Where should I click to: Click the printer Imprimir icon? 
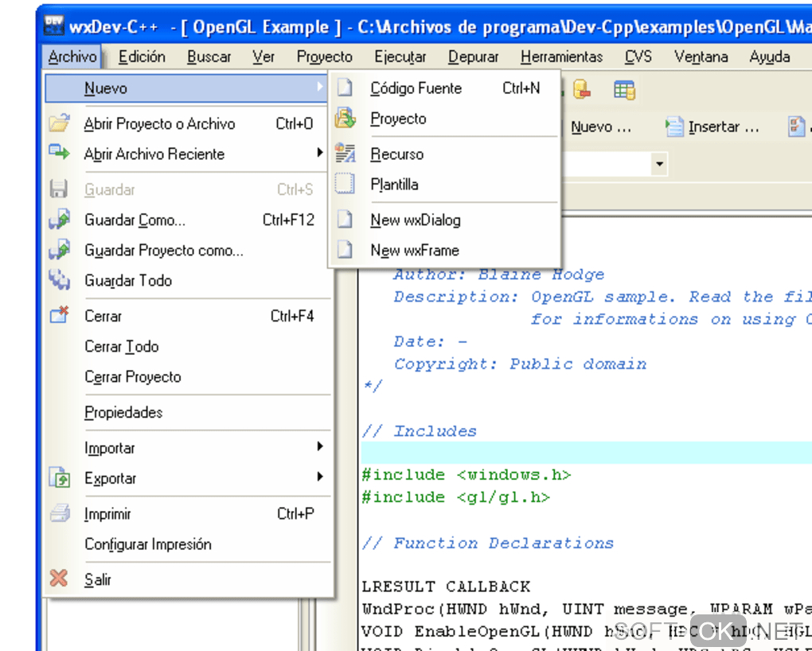[x=60, y=513]
